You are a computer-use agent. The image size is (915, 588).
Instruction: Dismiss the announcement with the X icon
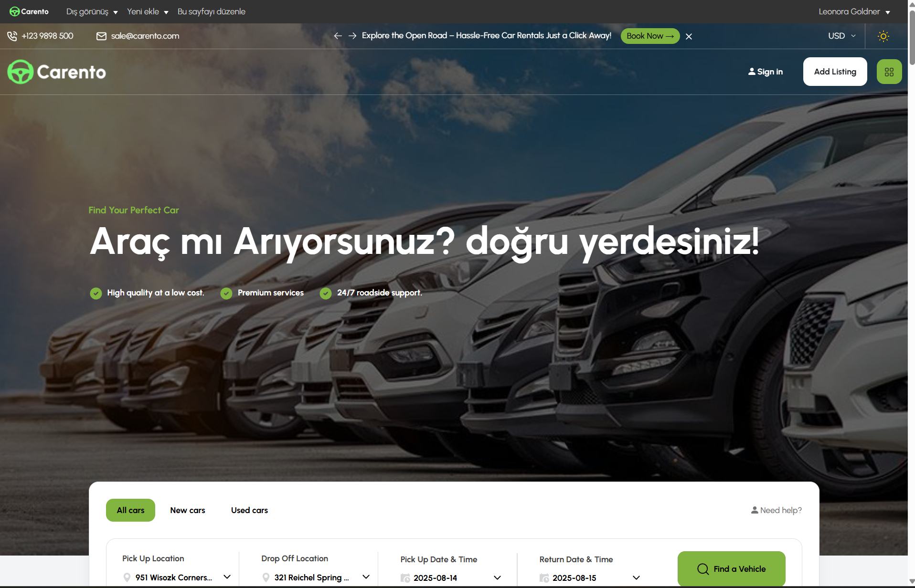coord(689,36)
